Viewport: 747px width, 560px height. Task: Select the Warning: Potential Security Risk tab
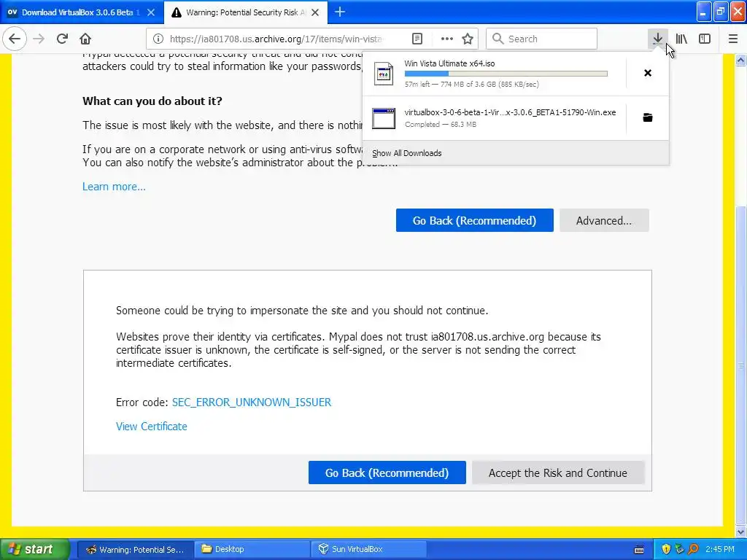pos(245,12)
